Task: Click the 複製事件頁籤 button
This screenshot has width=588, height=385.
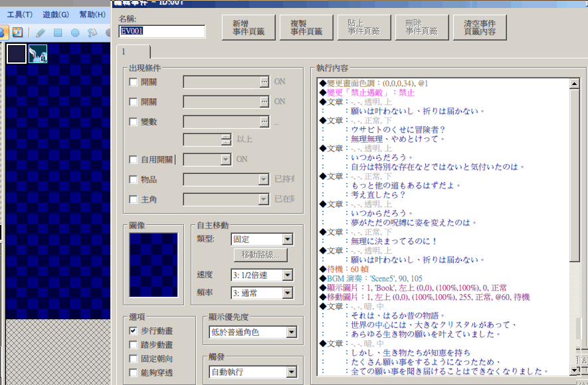Action: point(306,27)
